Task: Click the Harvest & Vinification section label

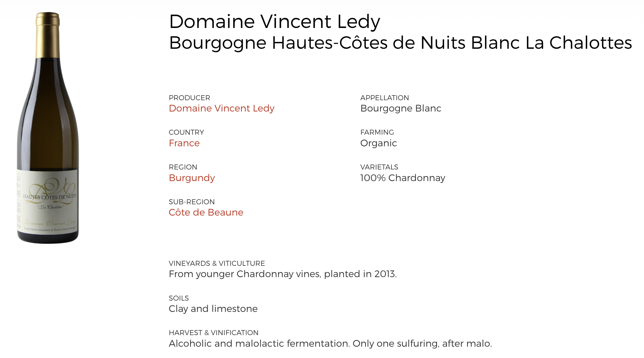Action: pyautogui.click(x=214, y=333)
